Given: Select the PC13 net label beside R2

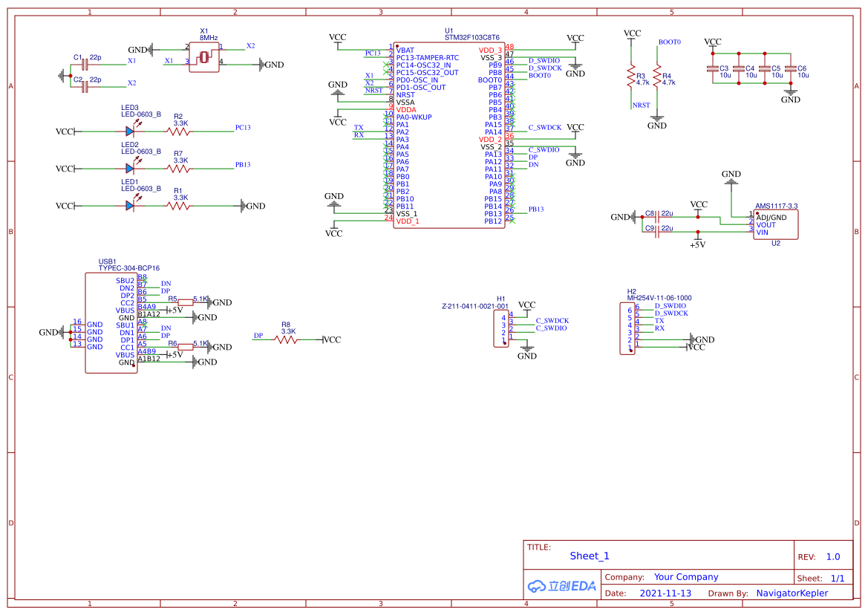Looking at the screenshot, I should point(243,128).
